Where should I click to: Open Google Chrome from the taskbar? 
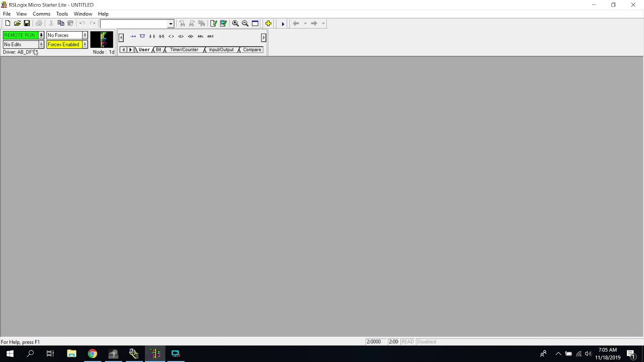92,354
